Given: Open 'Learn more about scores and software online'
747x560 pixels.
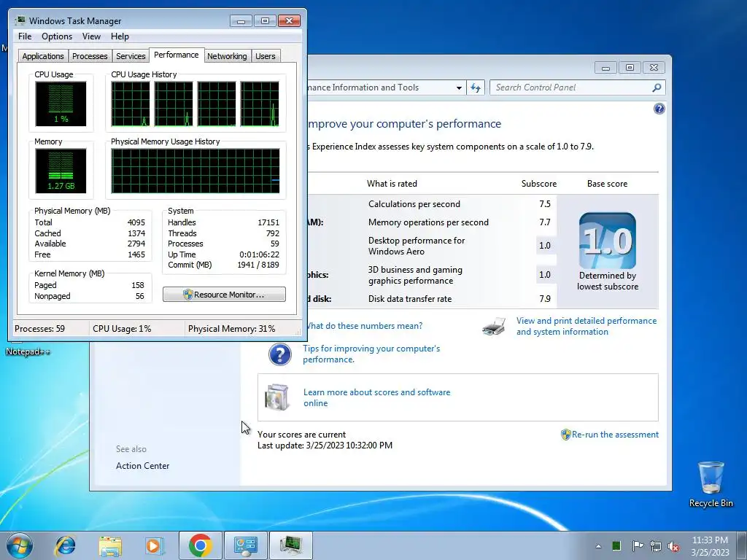Looking at the screenshot, I should pos(376,397).
